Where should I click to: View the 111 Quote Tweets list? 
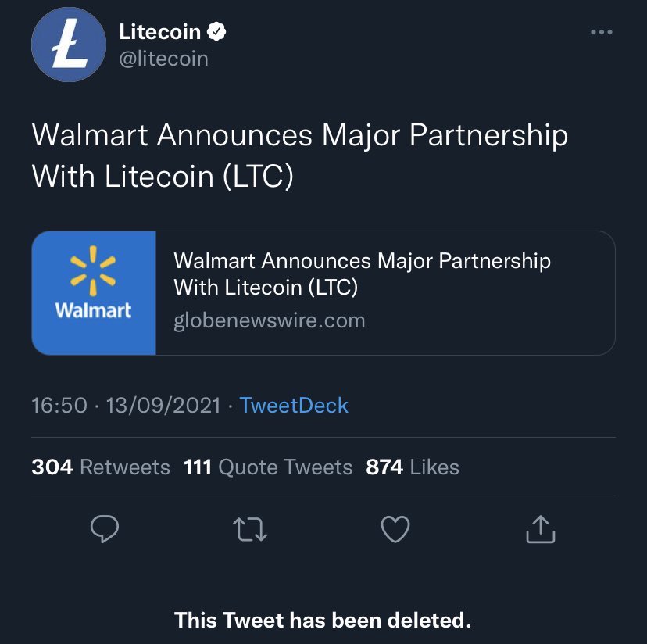(x=268, y=467)
